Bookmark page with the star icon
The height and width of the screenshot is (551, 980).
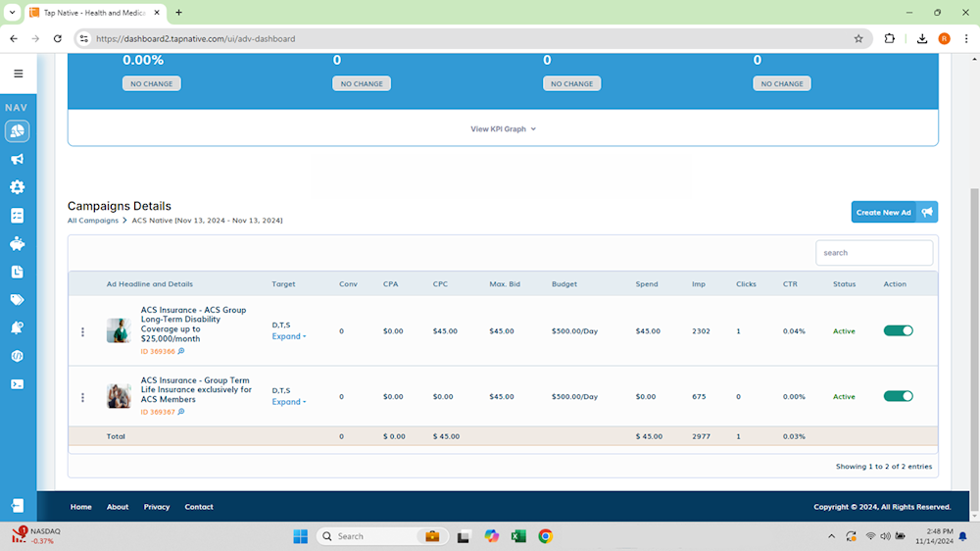858,39
